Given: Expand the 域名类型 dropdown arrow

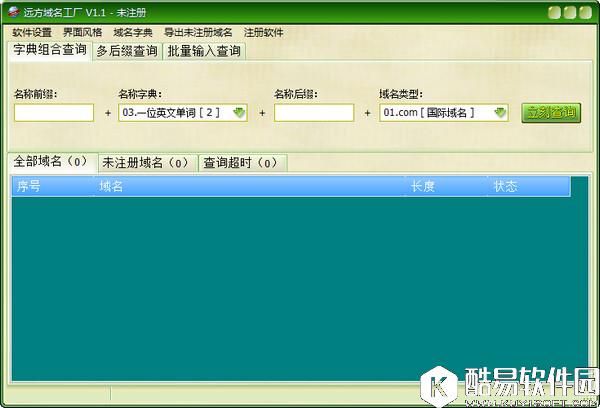Looking at the screenshot, I should click(500, 113).
